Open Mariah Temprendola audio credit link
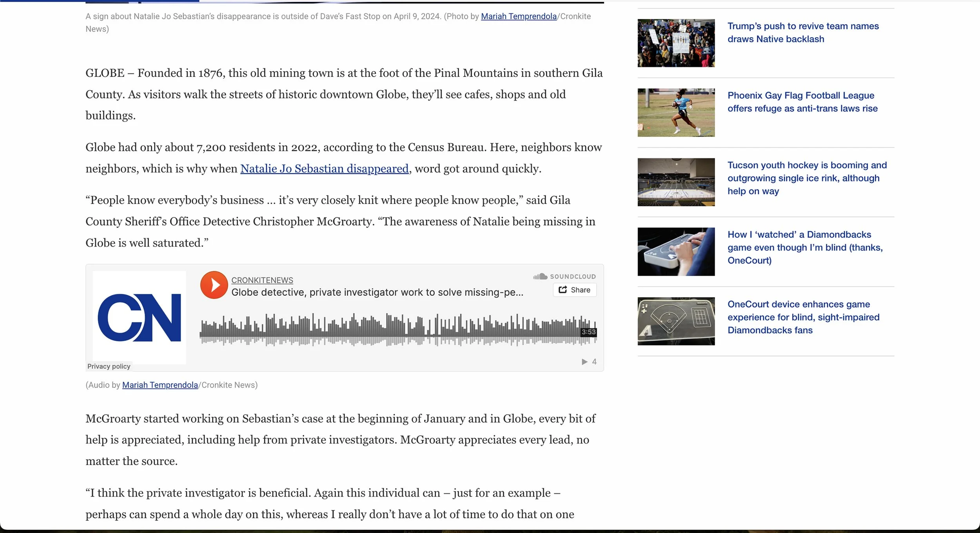The image size is (980, 533). pyautogui.click(x=160, y=385)
